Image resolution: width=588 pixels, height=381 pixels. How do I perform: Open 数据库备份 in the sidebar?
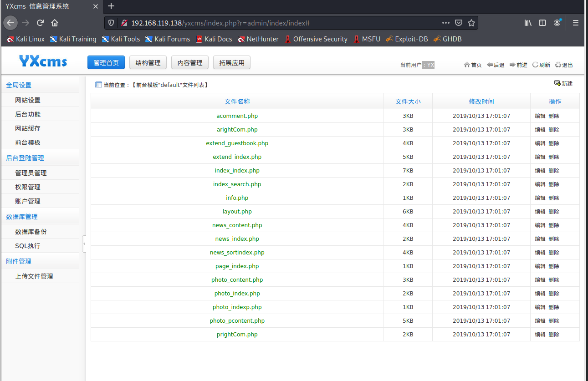(x=31, y=232)
